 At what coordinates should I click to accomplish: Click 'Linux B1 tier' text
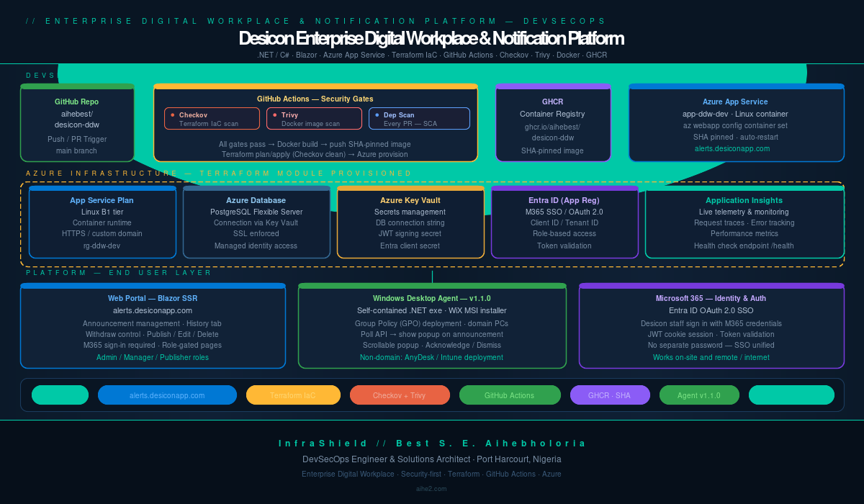(x=102, y=212)
